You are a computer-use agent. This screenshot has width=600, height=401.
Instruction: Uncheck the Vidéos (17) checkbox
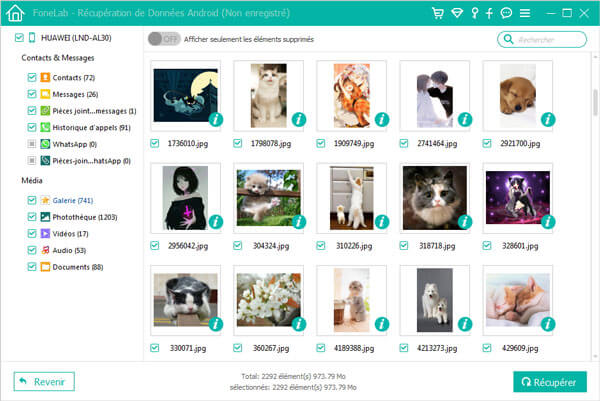pyautogui.click(x=32, y=233)
